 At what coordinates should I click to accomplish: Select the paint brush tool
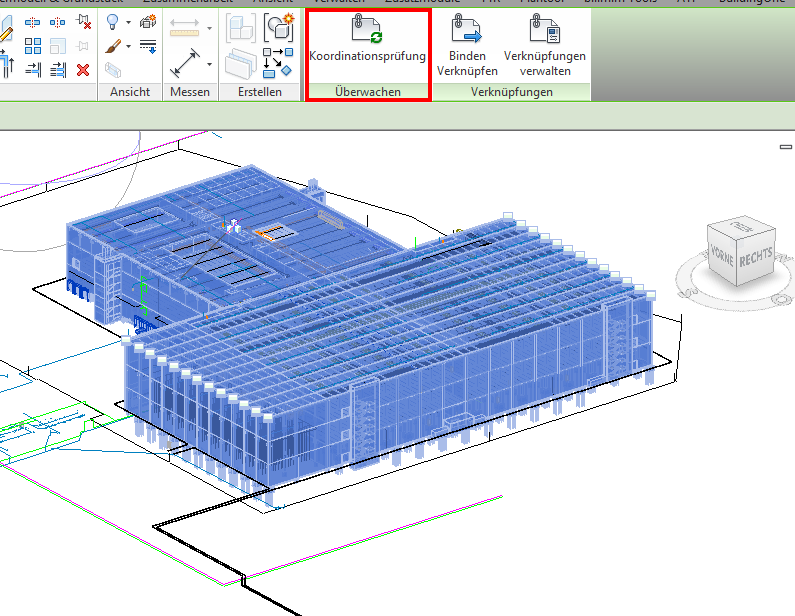point(114,46)
